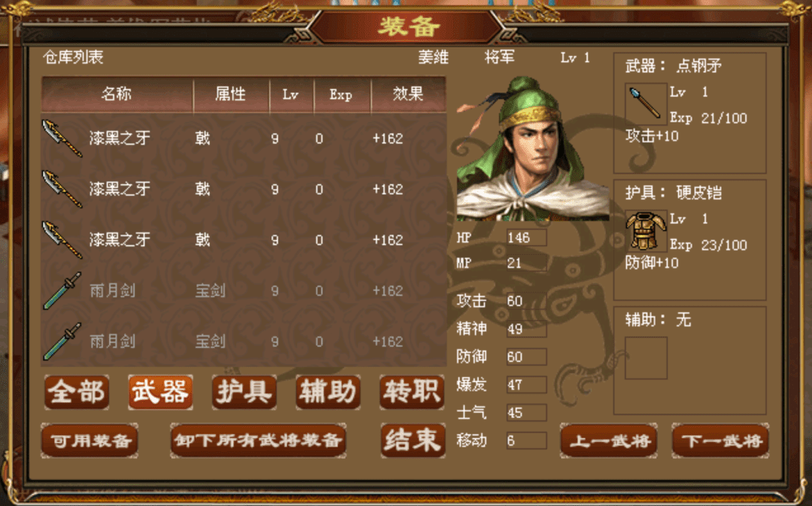Select the first 漆黑之牙 halberd icon
Screen dimensions: 812x506
[x=62, y=138]
